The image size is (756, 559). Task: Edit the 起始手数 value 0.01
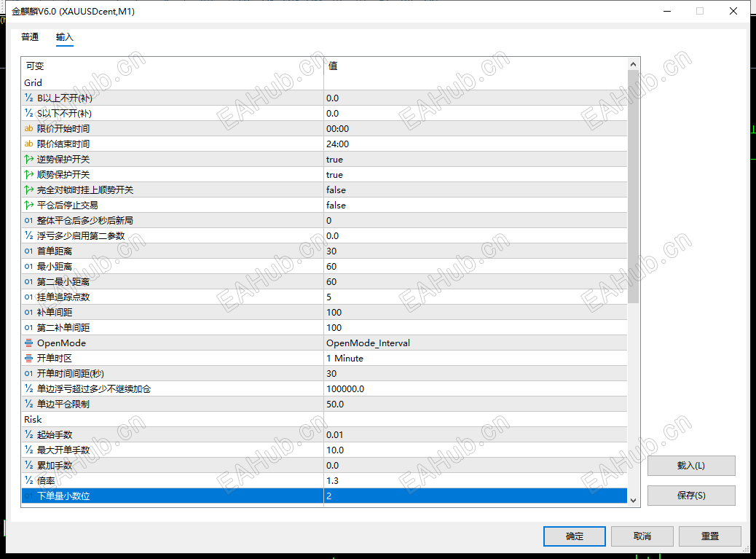tap(476, 435)
